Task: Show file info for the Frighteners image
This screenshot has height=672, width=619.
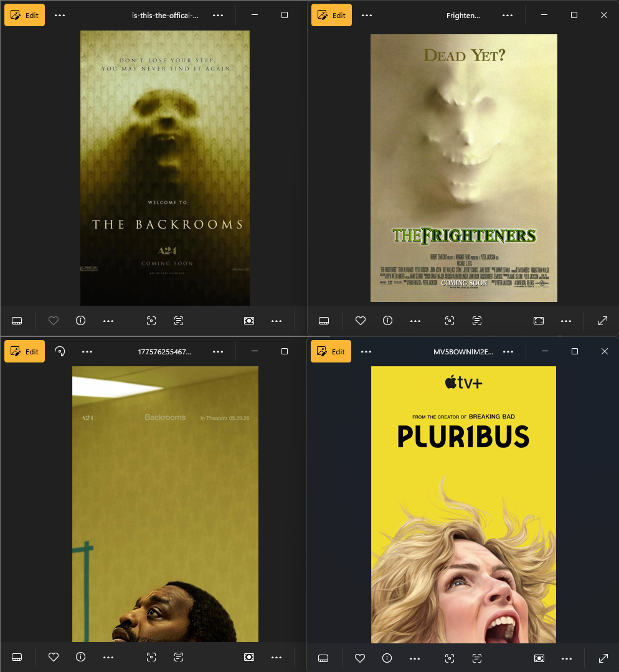Action: pyautogui.click(x=387, y=321)
